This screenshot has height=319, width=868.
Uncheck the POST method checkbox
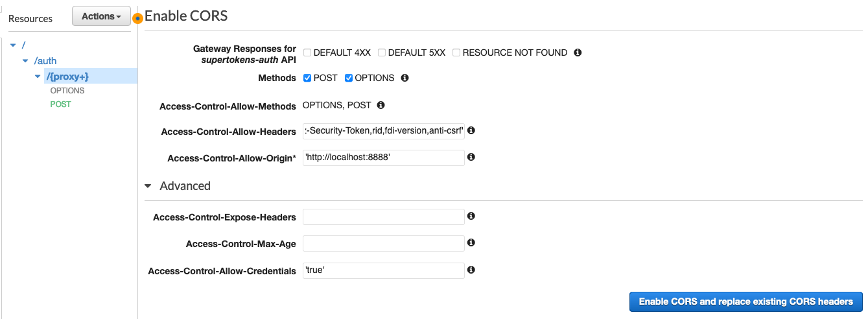(x=307, y=78)
